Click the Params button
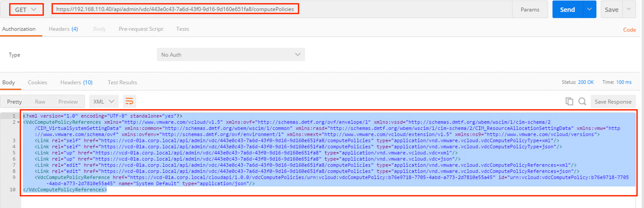Viewport: 644px width, 208px height. (530, 9)
